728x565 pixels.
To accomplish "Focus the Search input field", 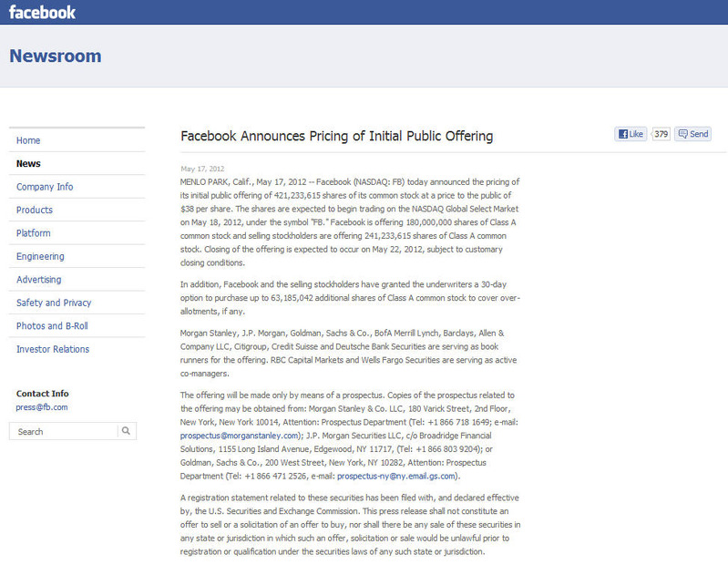I will [64, 431].
